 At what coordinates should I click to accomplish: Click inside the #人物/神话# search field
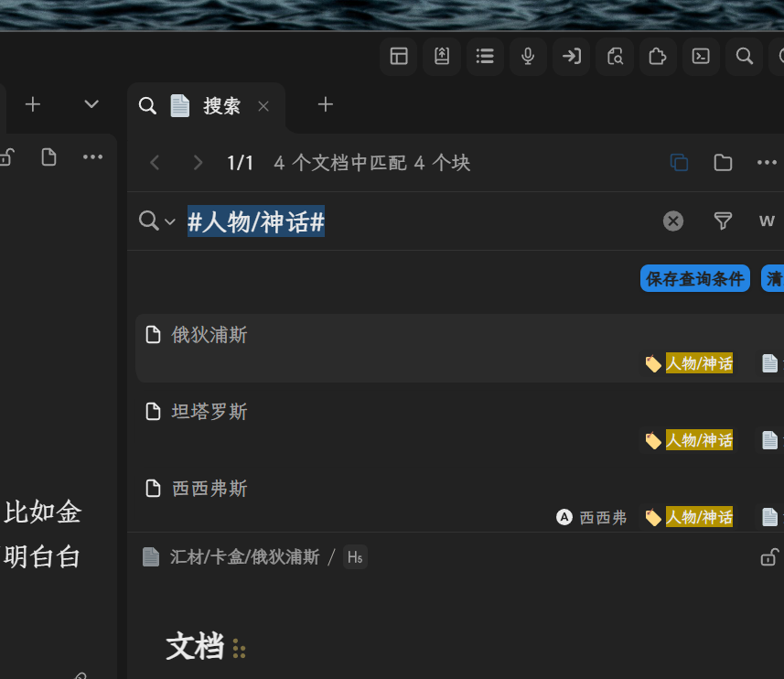pos(256,221)
